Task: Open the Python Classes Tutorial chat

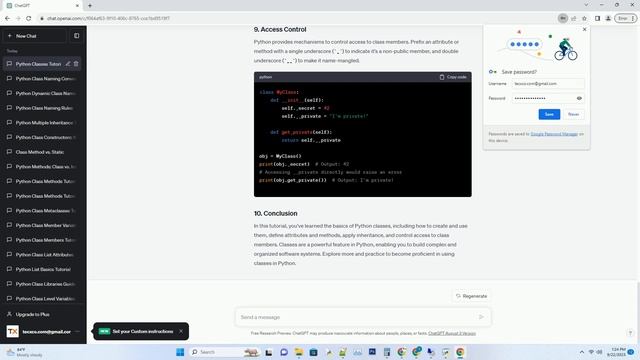Action: coord(38,64)
